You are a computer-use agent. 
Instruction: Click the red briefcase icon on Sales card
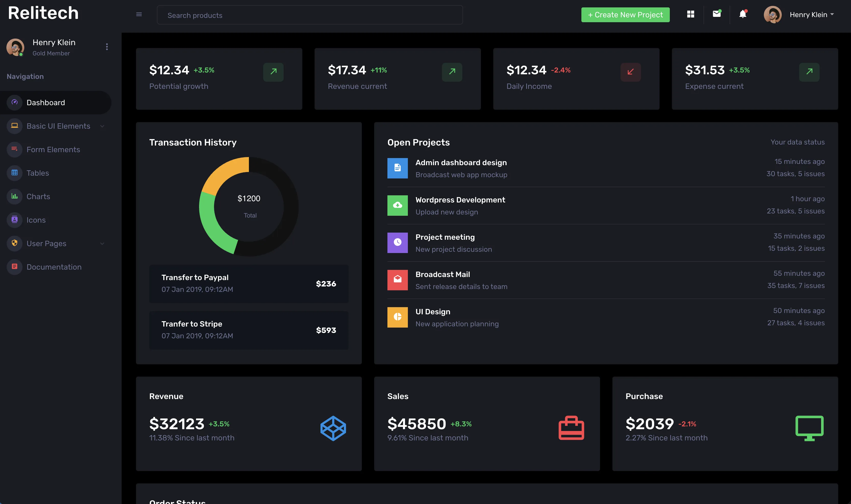pos(571,428)
